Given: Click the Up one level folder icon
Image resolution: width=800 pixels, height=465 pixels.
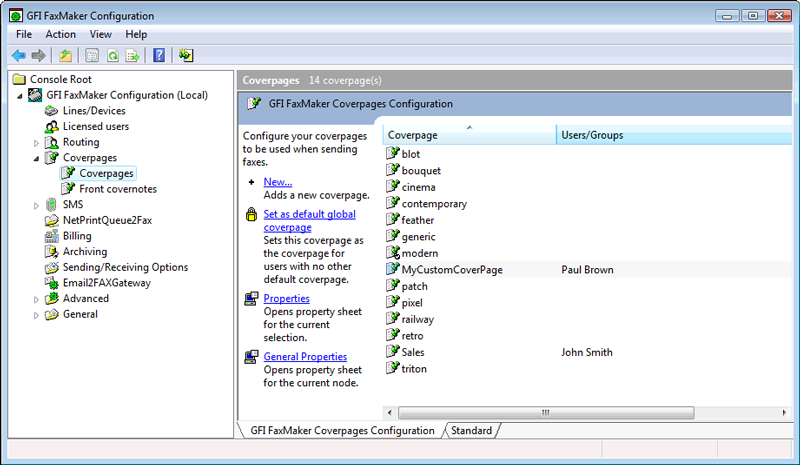Looking at the screenshot, I should [x=65, y=55].
